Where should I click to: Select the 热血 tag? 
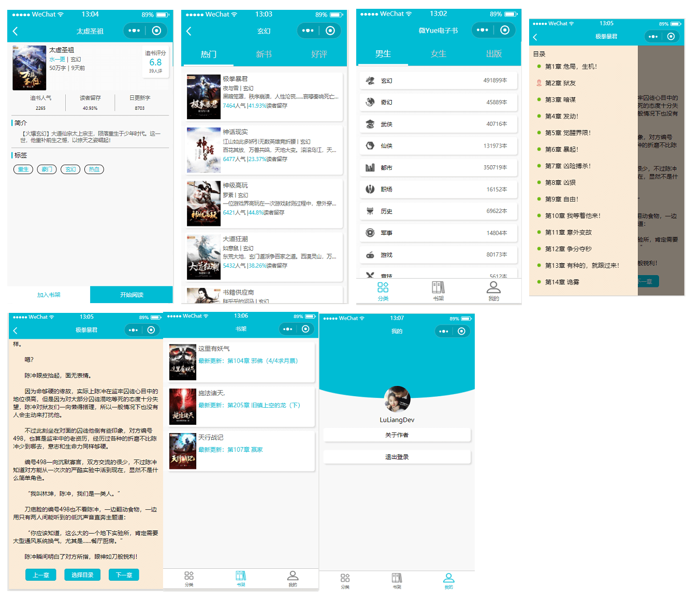[94, 169]
